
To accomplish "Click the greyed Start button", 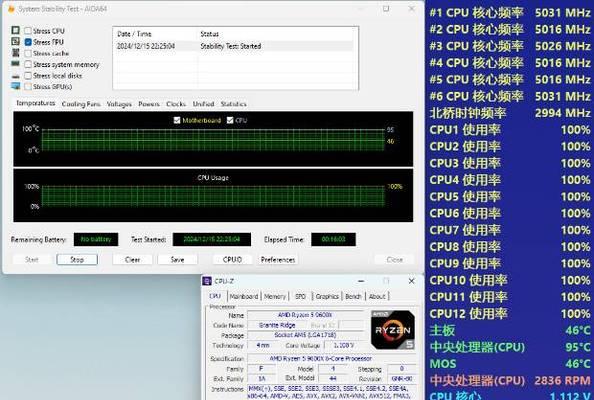I will pos(32,259).
